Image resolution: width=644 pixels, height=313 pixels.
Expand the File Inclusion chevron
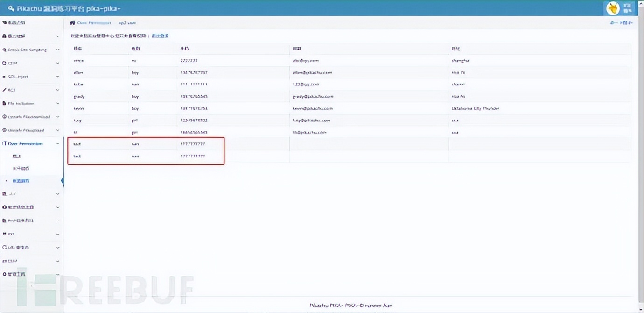click(58, 103)
